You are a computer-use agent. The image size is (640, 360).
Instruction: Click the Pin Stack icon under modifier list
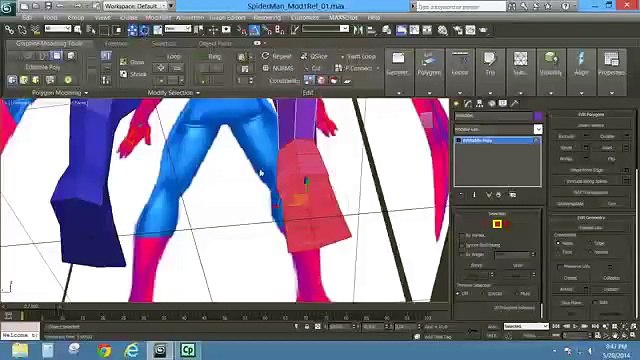pos(461,195)
